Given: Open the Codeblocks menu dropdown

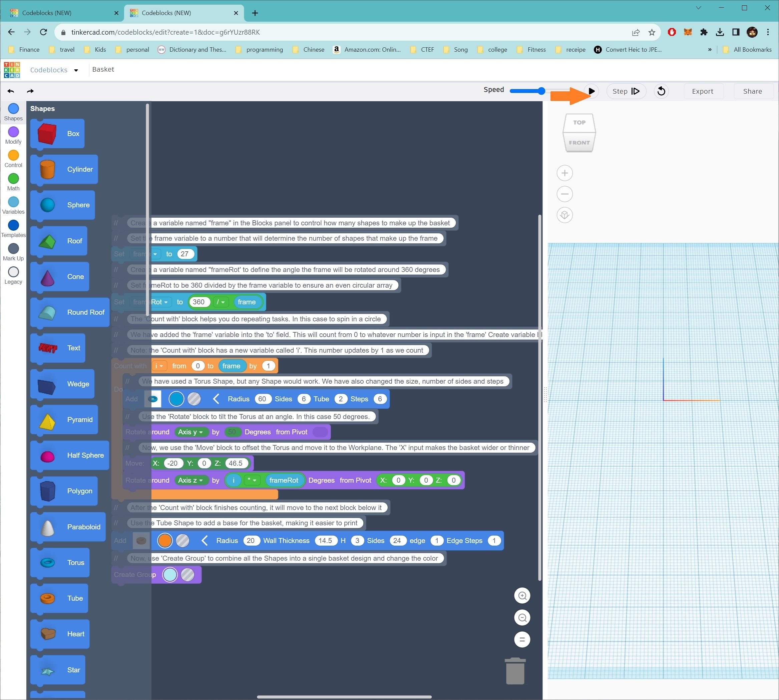Looking at the screenshot, I should coord(76,70).
